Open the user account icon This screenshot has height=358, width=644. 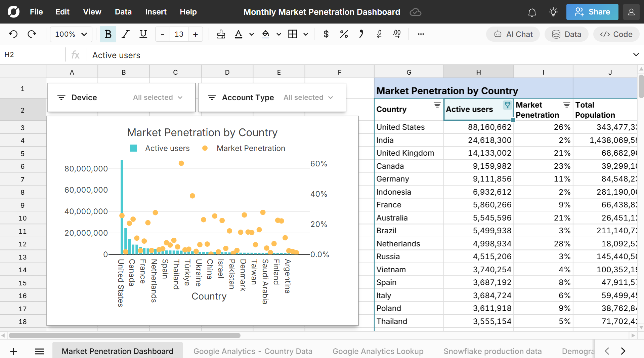tap(631, 12)
